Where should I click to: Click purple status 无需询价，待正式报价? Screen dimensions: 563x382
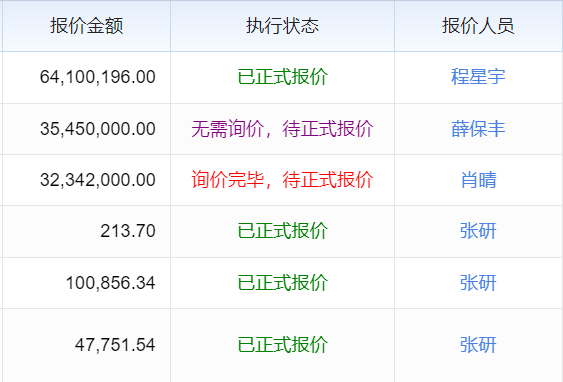[x=283, y=129]
